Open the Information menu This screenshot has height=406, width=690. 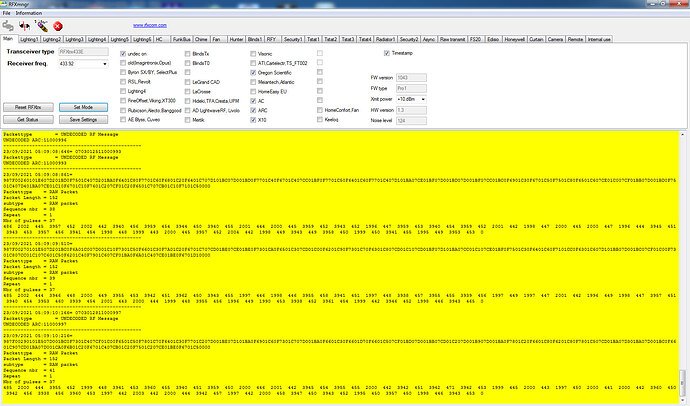click(x=29, y=13)
